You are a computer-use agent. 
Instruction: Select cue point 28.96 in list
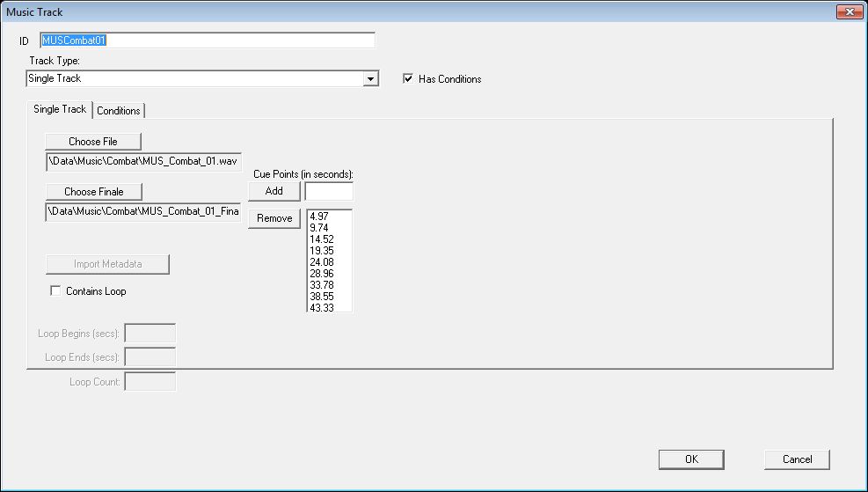(330, 274)
